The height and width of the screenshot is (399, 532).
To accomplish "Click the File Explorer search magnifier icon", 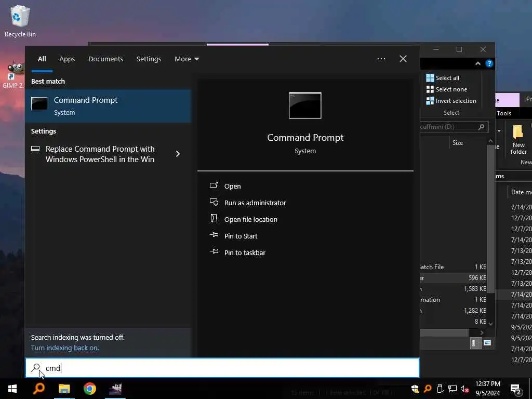I will tap(481, 127).
